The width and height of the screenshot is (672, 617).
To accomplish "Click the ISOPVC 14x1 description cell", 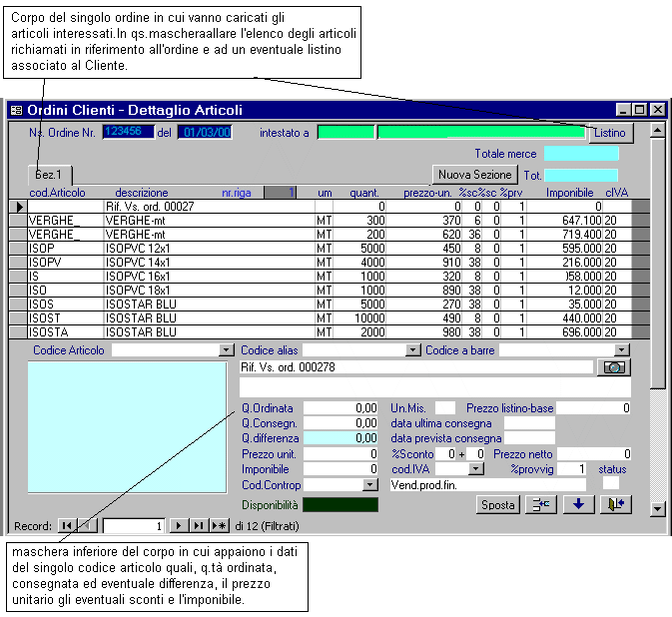I will (209, 263).
